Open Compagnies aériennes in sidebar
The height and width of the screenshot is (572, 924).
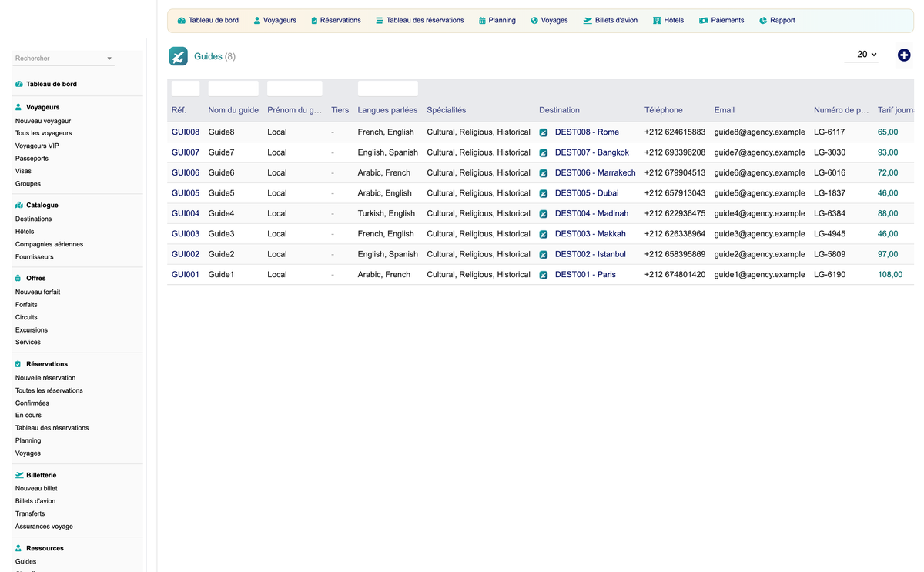coord(49,244)
